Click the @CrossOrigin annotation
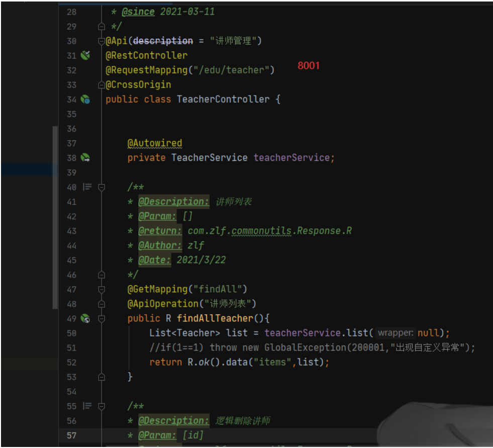Image resolution: width=493 pixels, height=448 pixels. point(138,85)
